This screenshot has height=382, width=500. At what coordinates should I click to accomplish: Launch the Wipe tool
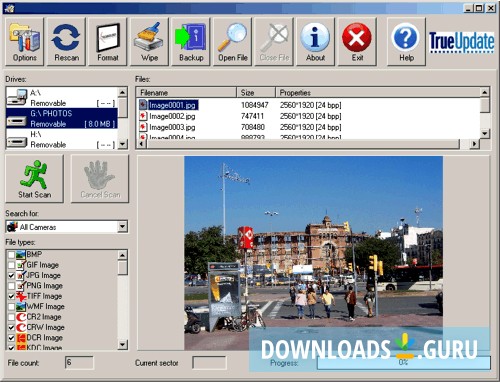pos(149,42)
